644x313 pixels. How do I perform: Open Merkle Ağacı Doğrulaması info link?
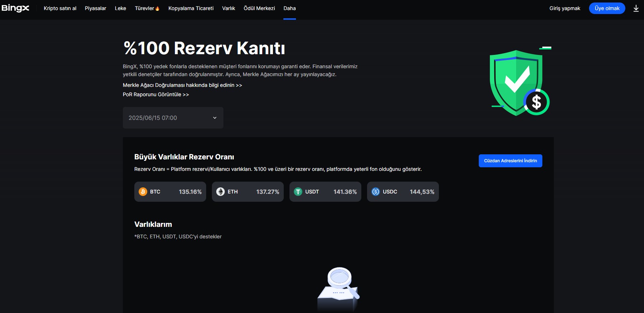coord(182,85)
